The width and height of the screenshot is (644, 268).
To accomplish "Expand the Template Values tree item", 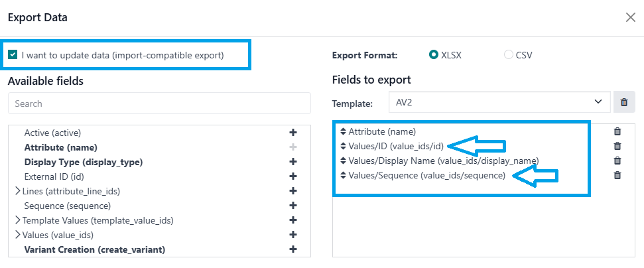I will [17, 220].
